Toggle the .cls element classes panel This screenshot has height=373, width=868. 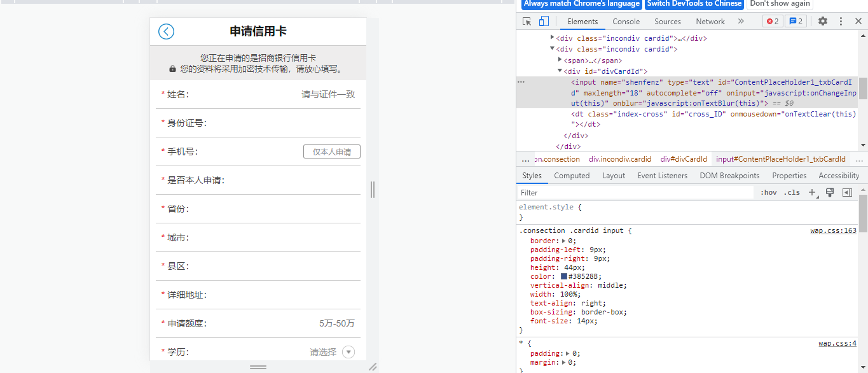point(792,192)
